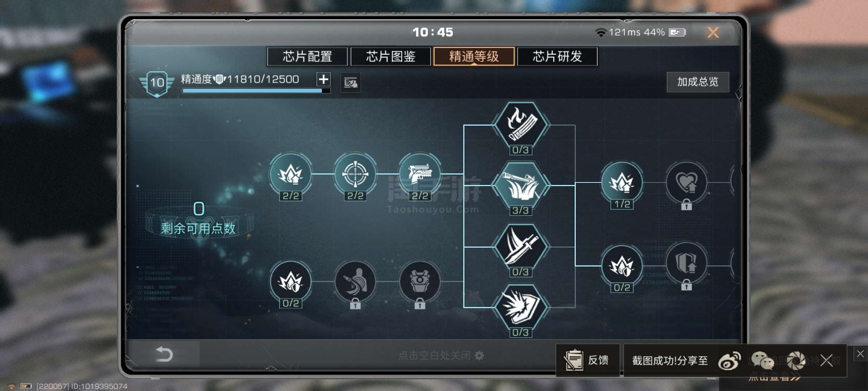Screen dimensions: 868x391
Task: Switch to the 芯片图鉴 tab
Action: point(391,56)
